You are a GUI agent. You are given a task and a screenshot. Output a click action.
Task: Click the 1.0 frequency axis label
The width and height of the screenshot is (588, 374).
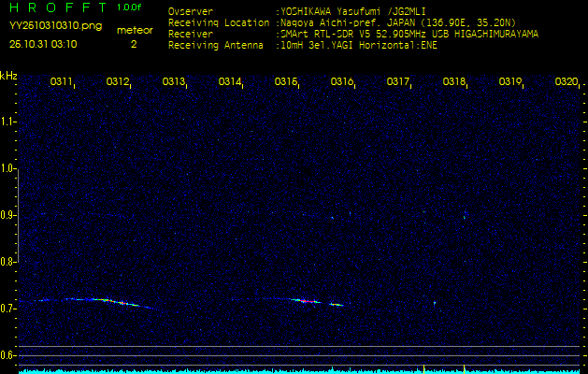tap(8, 168)
